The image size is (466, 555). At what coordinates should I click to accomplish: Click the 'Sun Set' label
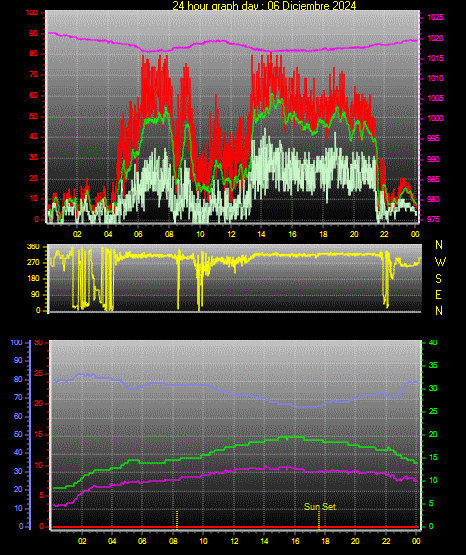pyautogui.click(x=320, y=507)
